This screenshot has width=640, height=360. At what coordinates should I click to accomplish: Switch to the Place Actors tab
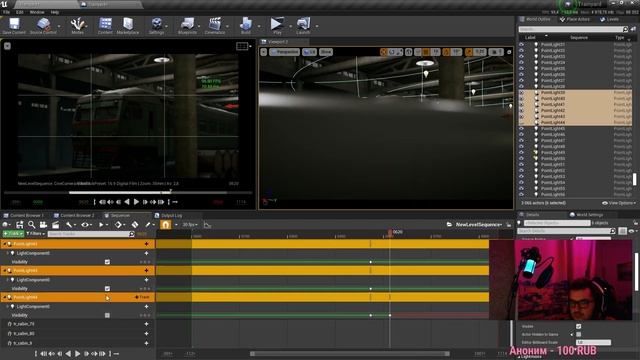pos(578,19)
